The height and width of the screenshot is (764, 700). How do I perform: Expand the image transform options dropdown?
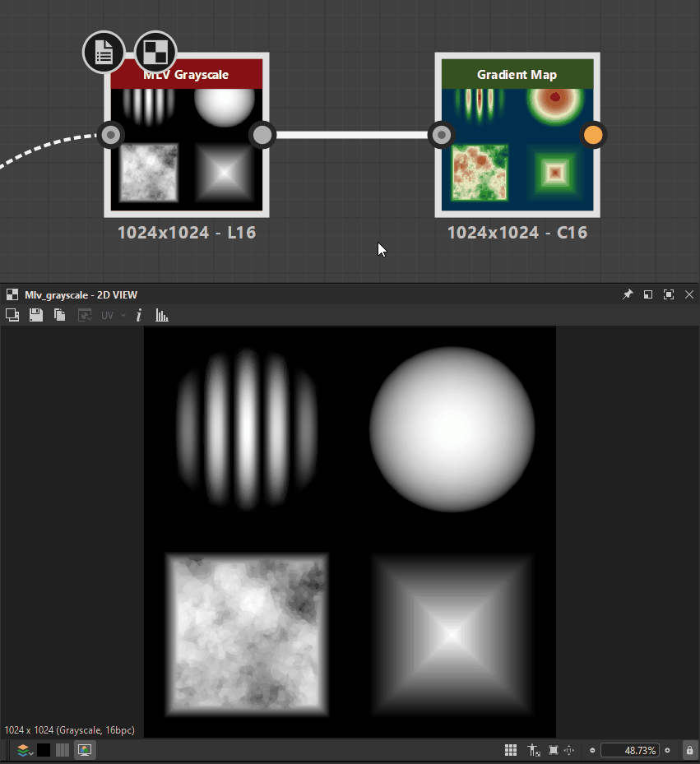[85, 315]
